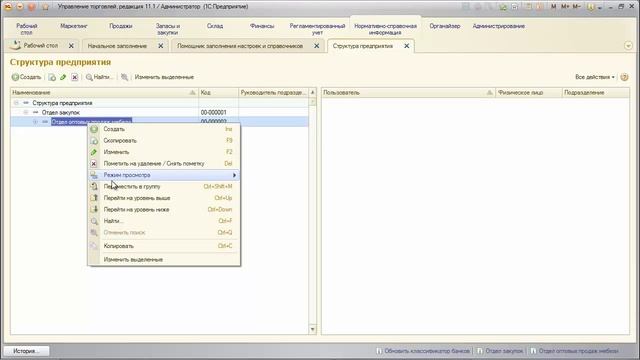Click the calculator M button in title bar

click(553, 7)
